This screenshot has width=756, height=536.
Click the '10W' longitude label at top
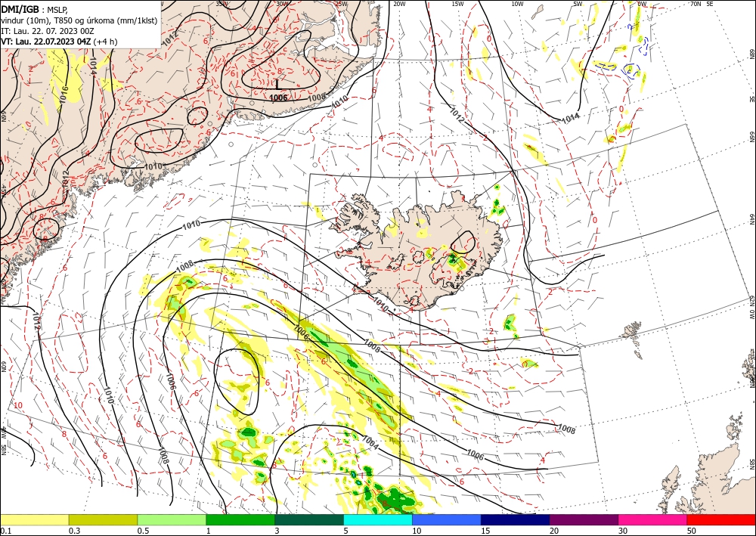coord(517,4)
